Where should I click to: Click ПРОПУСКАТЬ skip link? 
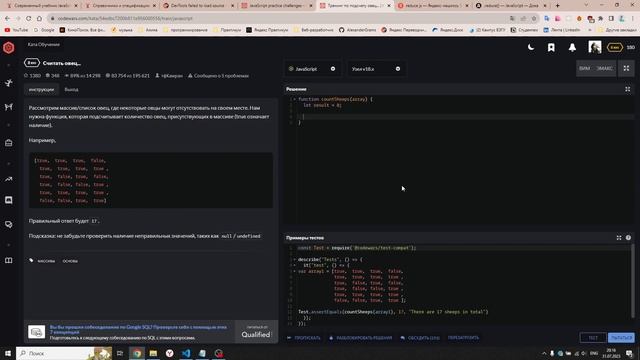tap(304, 338)
